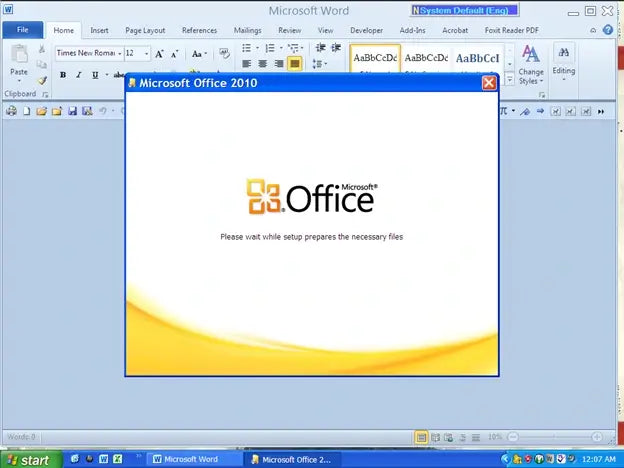Toggle Center alignment
624x468 pixels.
click(262, 63)
